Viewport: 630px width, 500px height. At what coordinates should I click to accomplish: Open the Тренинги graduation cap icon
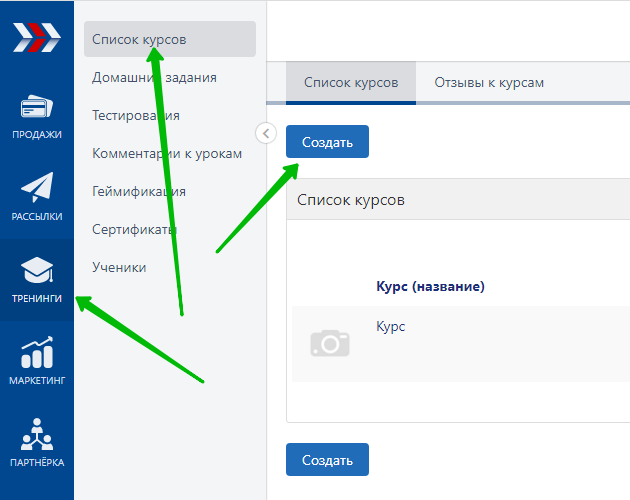coord(37,271)
